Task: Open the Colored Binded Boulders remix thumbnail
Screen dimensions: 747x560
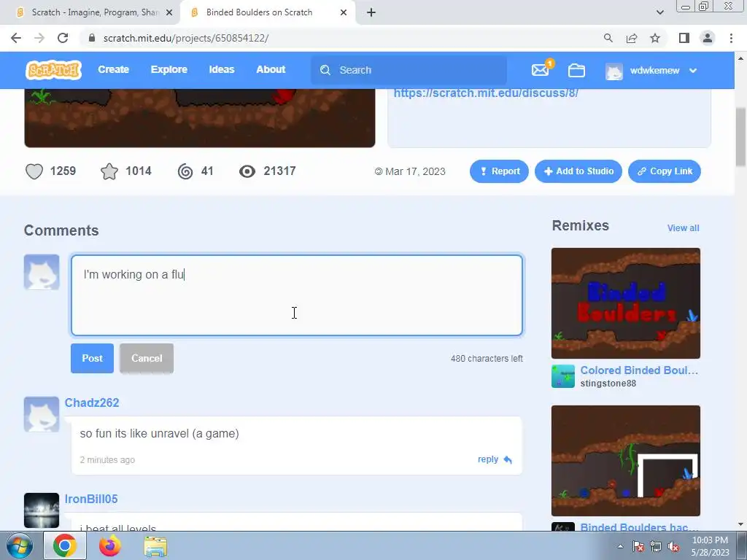Action: [625, 303]
